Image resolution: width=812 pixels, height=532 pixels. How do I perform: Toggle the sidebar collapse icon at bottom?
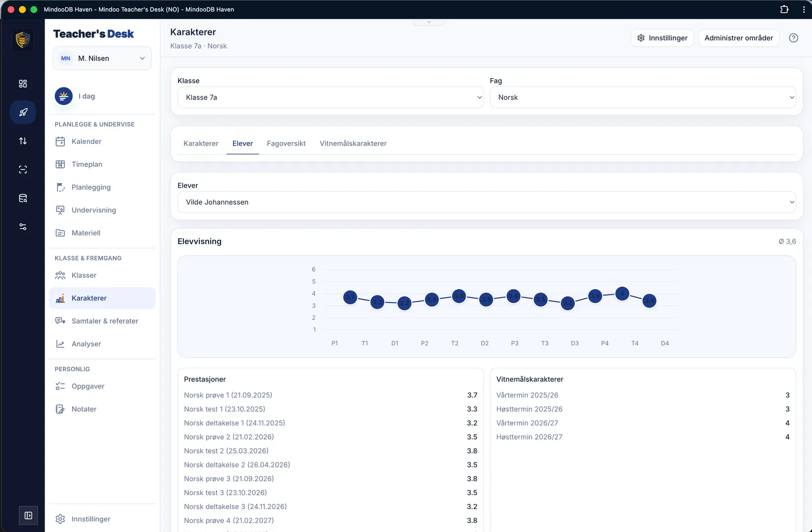pyautogui.click(x=28, y=515)
